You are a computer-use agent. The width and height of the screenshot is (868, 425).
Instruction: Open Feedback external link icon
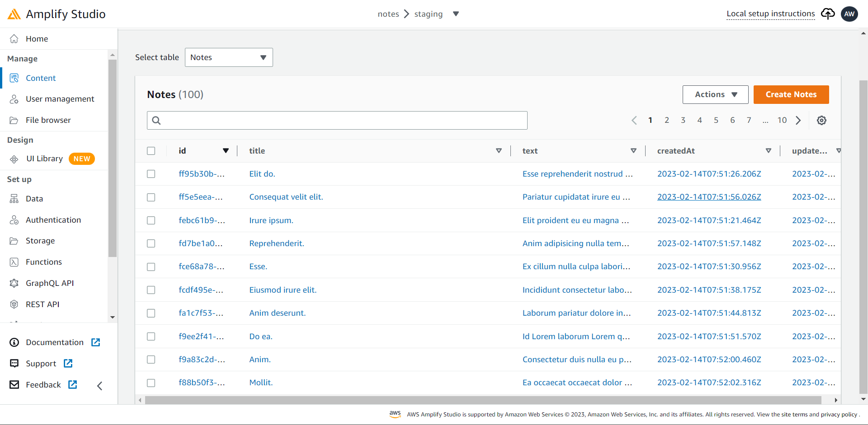coord(73,384)
